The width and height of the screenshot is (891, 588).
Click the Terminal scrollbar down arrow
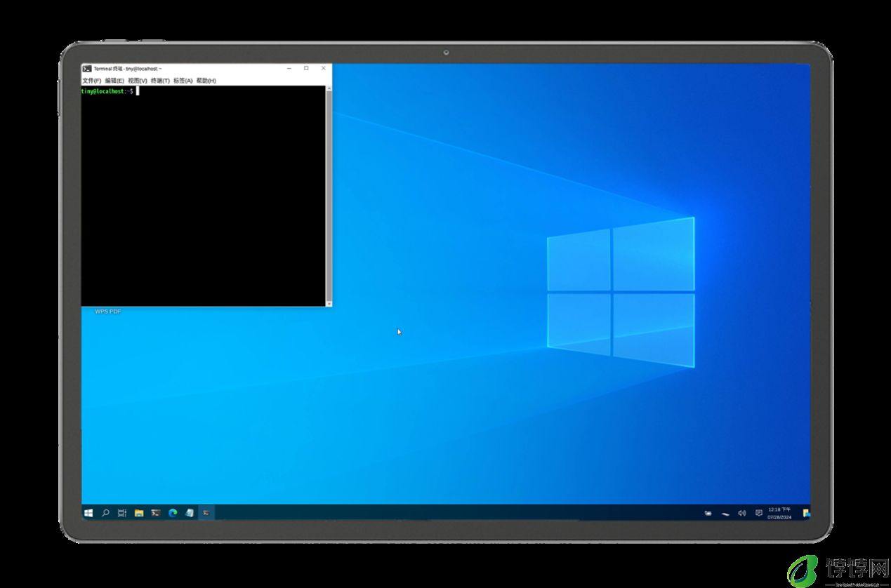click(x=329, y=303)
